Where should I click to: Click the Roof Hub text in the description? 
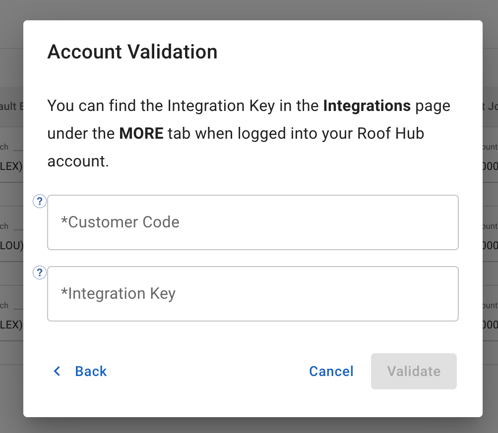(x=391, y=133)
